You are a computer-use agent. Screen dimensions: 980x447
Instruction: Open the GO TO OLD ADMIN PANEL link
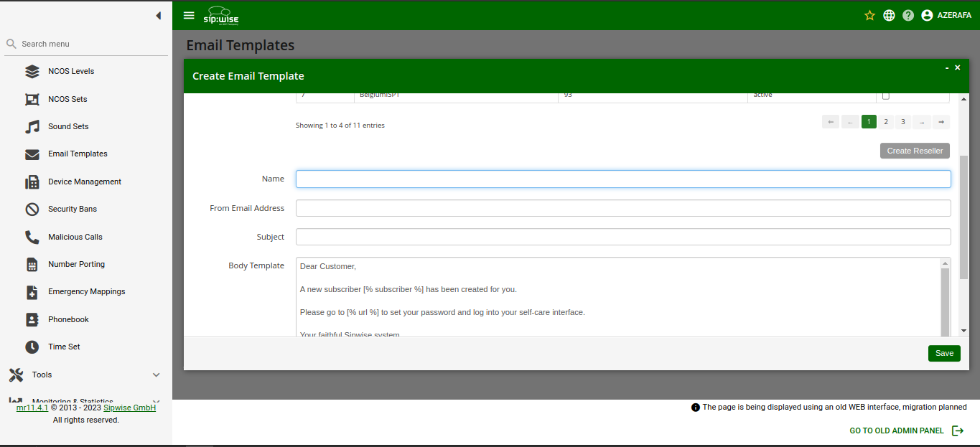(896, 430)
